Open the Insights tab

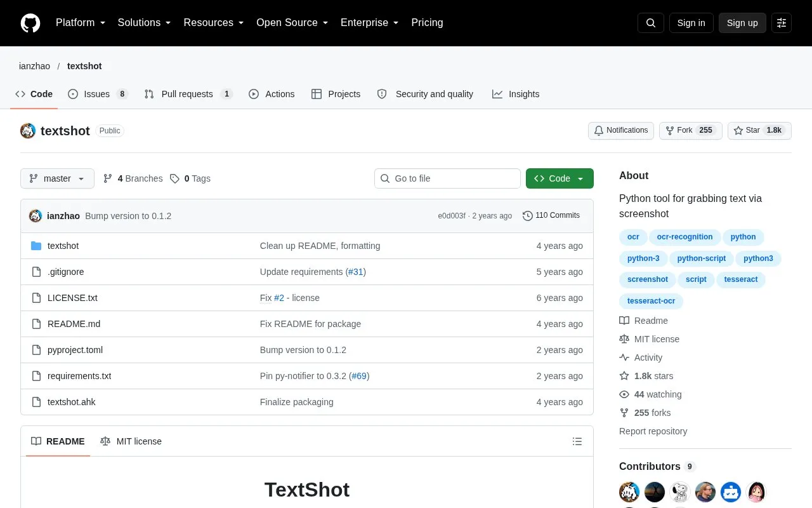(516, 94)
